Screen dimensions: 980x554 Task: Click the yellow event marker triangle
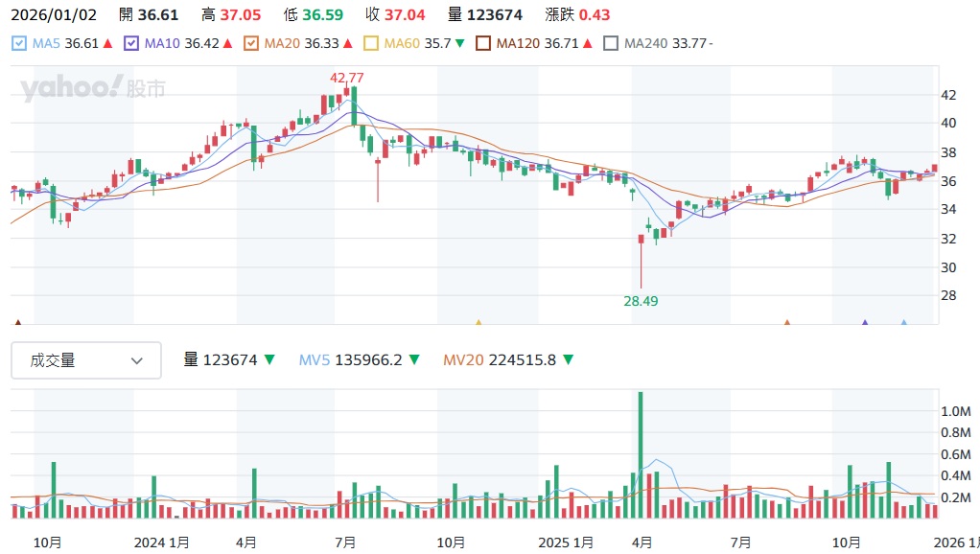pos(478,324)
